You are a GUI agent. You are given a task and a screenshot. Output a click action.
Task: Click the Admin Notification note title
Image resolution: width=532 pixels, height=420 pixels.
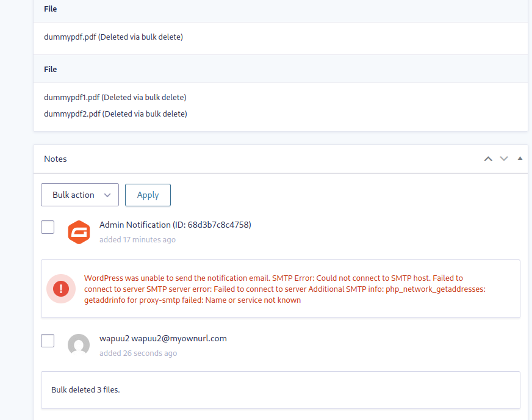click(x=175, y=225)
